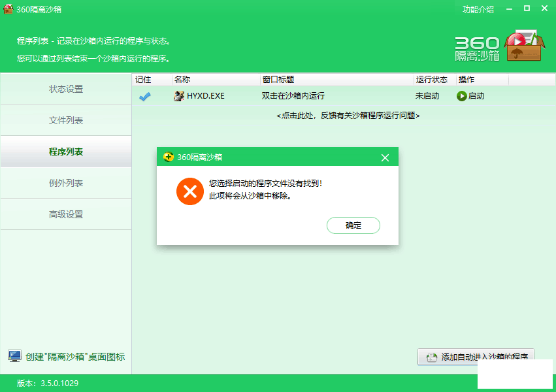Click 未启动 status cell
Viewport: 556px width, 392px height.
point(427,95)
